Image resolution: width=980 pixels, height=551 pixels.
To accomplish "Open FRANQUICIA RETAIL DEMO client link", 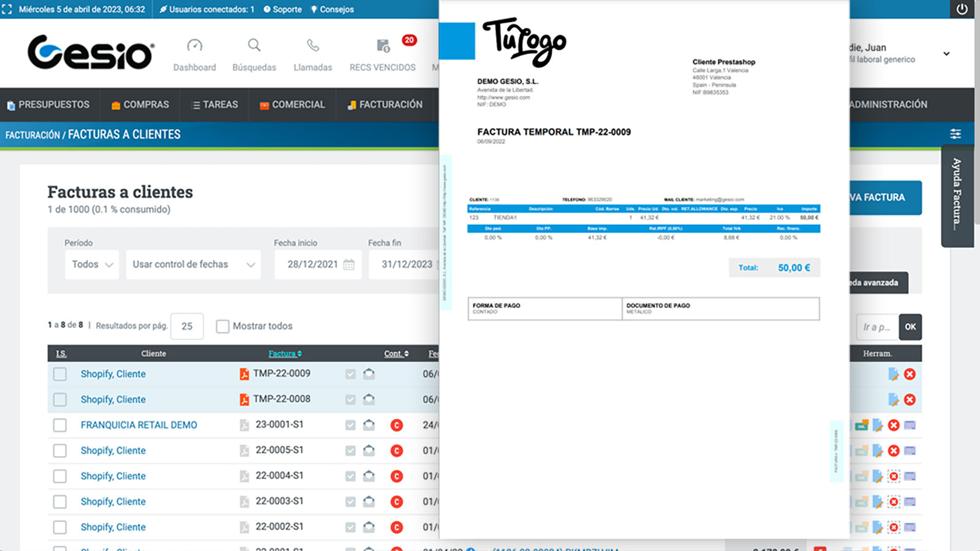I will coord(139,425).
